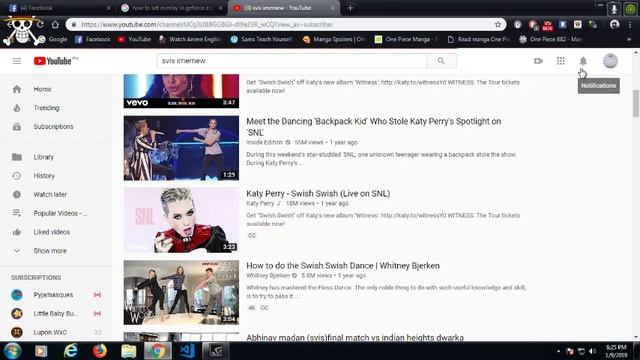640x360 pixels.
Task: Open the Katy Perry channel link
Action: tap(260, 203)
